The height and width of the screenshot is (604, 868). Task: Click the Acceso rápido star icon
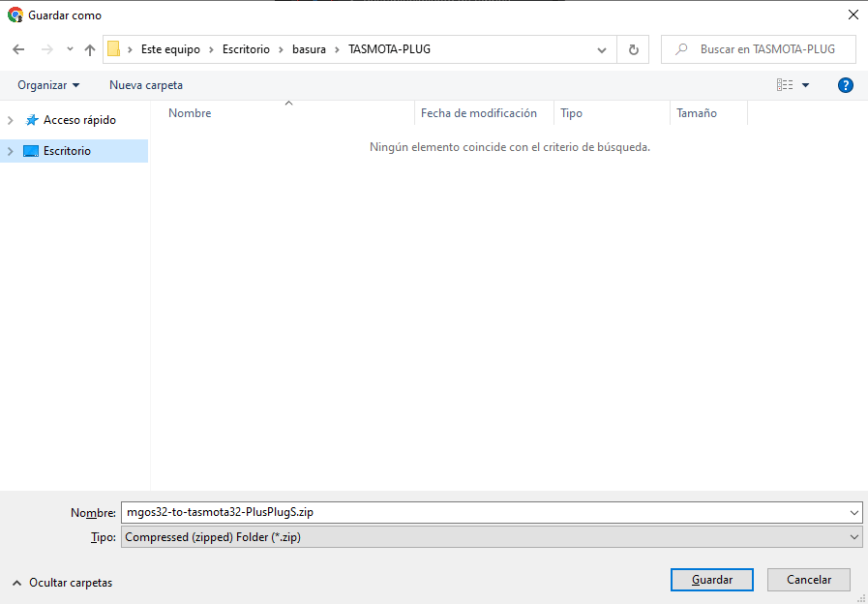tap(32, 120)
